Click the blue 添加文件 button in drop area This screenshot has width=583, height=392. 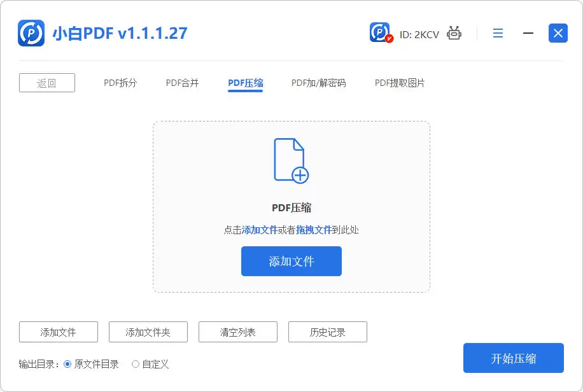click(x=291, y=261)
